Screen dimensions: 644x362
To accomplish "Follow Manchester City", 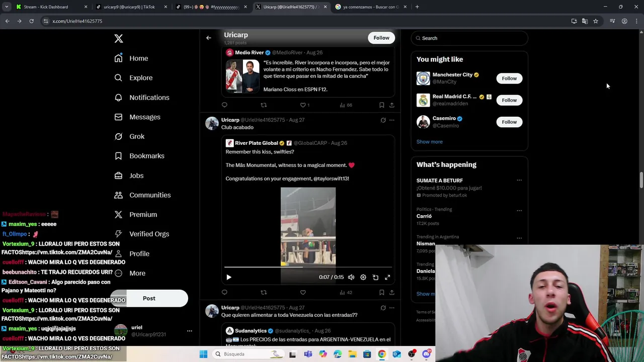I will [x=509, y=78].
